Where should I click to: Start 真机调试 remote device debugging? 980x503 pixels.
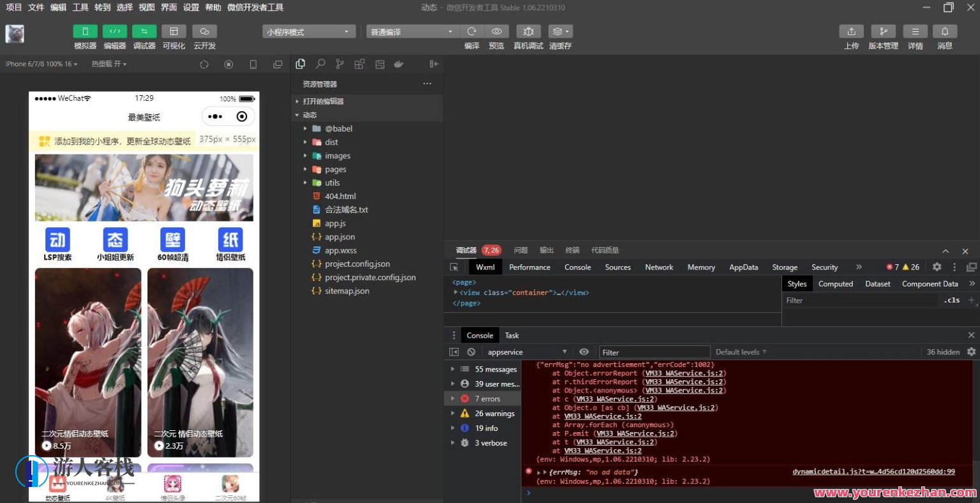point(528,31)
